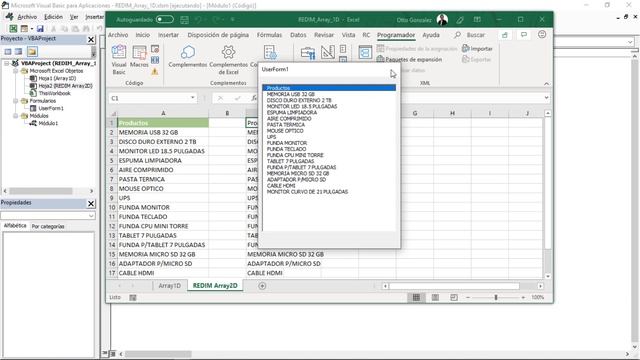Image resolution: width=640 pixels, height=360 pixels.
Task: Switch to Normal view in status bar
Action: click(416, 298)
